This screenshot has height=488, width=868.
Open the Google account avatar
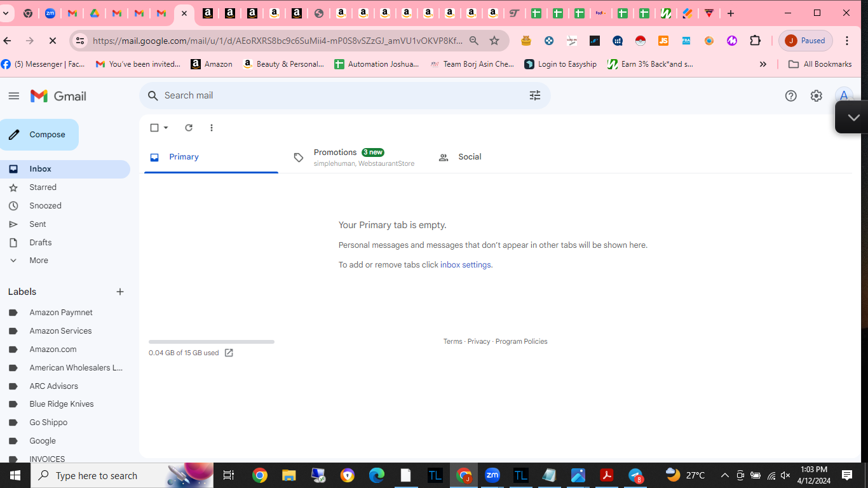pyautogui.click(x=844, y=96)
